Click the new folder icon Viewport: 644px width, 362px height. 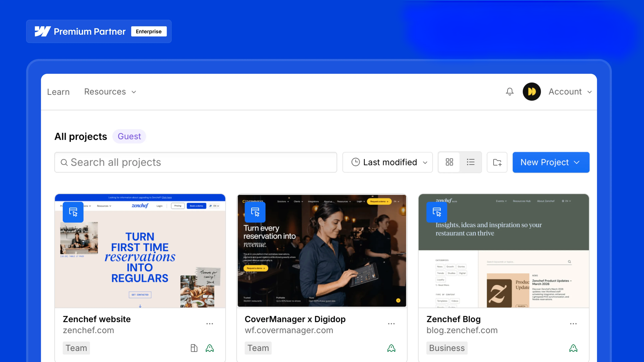(497, 162)
